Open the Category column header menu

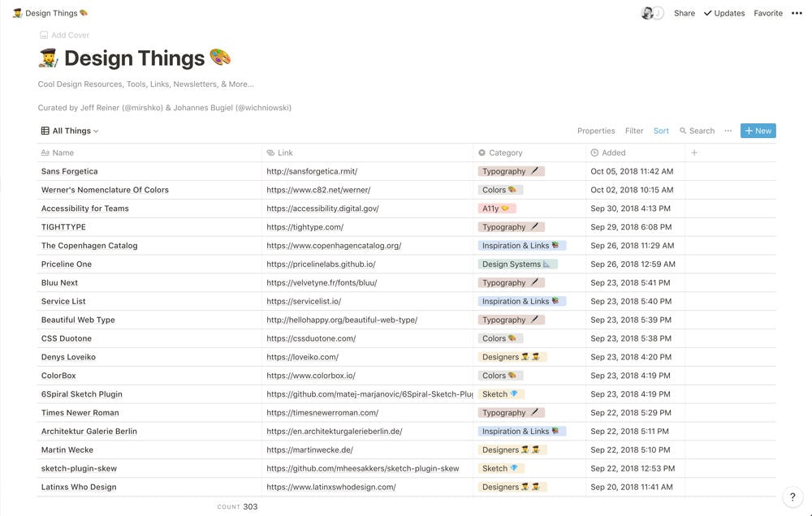505,153
